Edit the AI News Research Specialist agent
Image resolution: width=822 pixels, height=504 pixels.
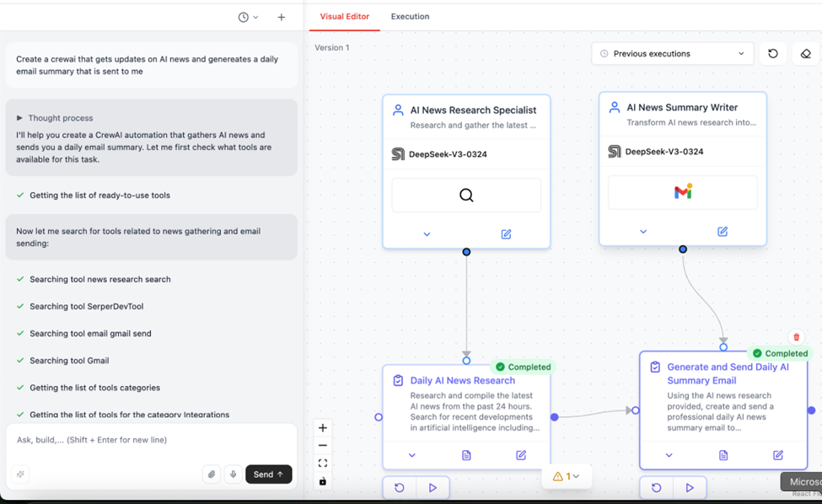pos(506,234)
